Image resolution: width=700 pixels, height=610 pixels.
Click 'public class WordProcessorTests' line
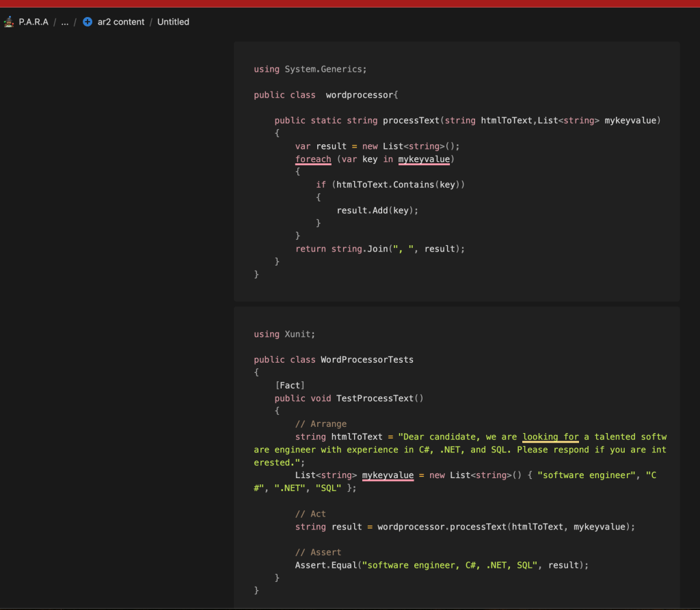coord(334,360)
